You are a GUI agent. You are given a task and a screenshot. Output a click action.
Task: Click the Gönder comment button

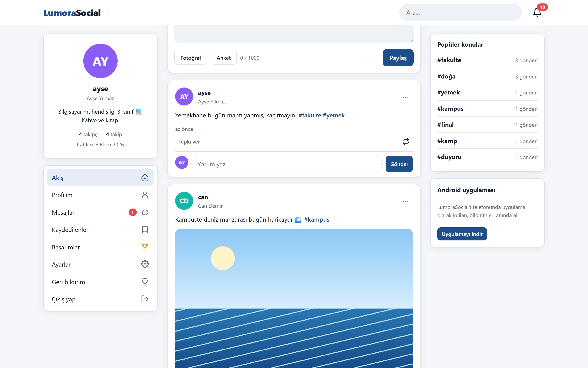(399, 164)
